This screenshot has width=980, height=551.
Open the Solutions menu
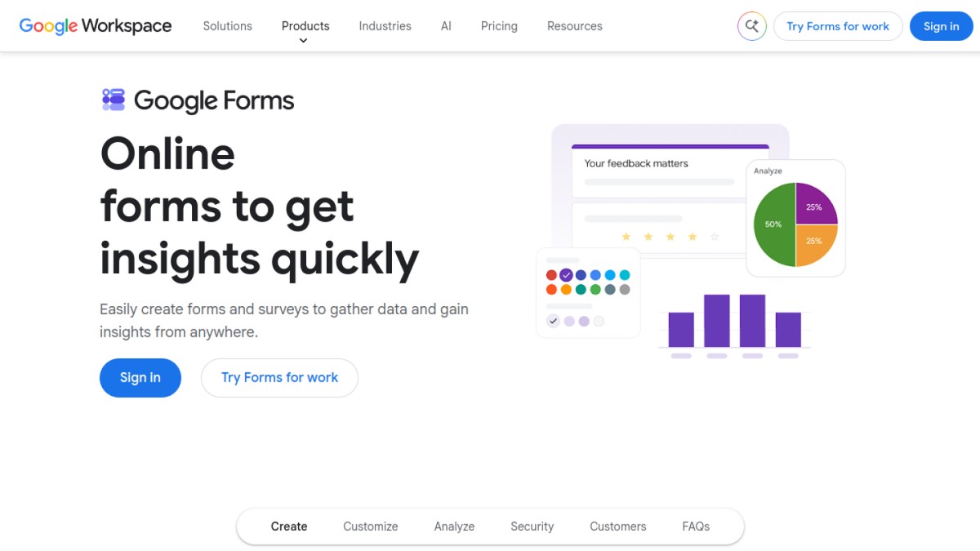[227, 26]
